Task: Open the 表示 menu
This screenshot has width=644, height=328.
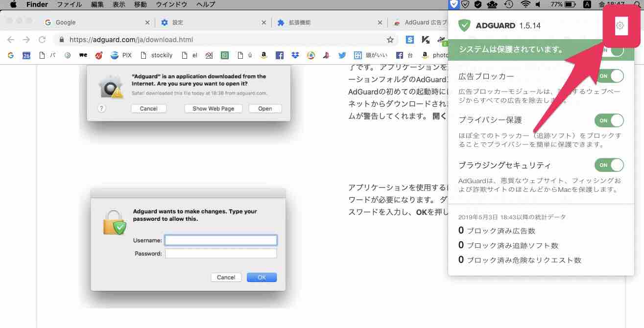Action: tap(119, 4)
